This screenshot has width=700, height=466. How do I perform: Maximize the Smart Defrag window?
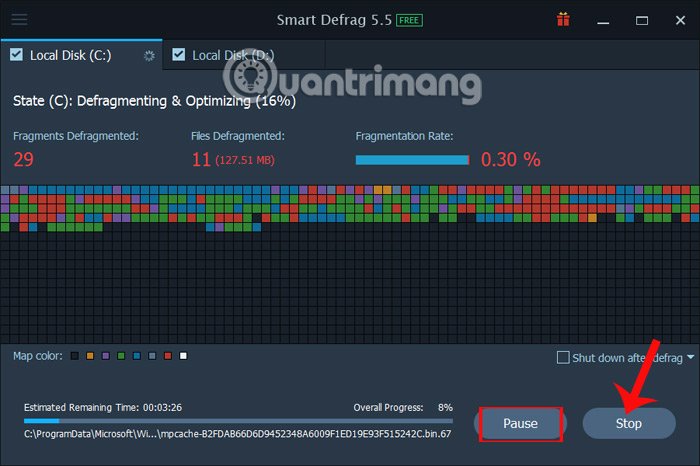pyautogui.click(x=642, y=21)
